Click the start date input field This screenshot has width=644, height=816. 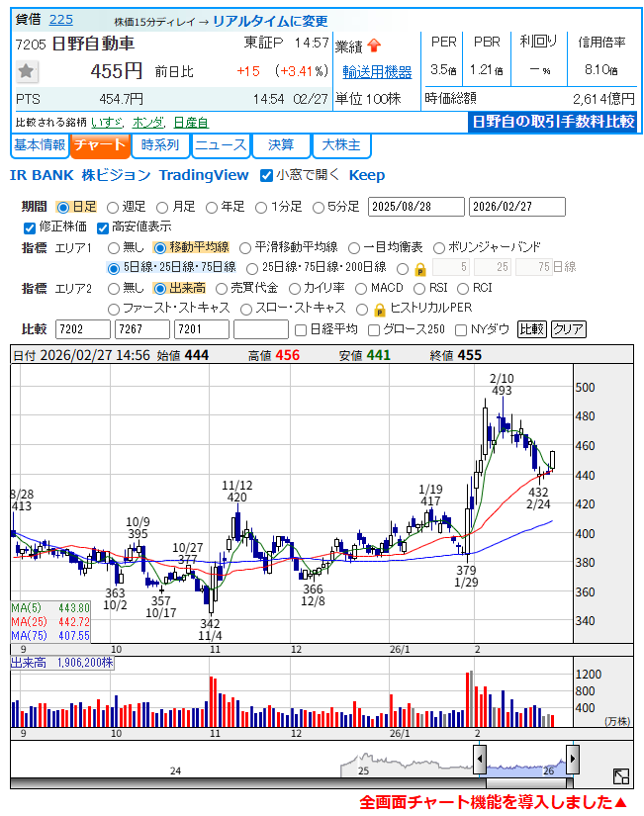click(x=415, y=207)
